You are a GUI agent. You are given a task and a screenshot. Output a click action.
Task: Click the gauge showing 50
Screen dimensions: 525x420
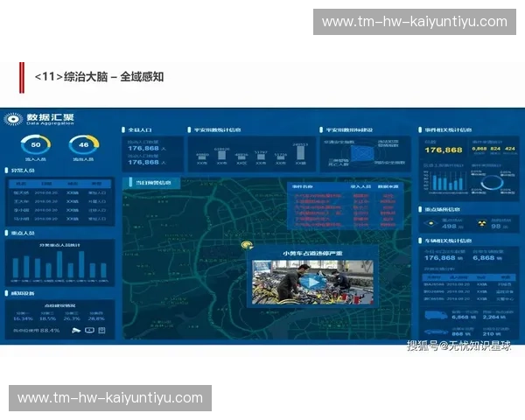pos(36,144)
